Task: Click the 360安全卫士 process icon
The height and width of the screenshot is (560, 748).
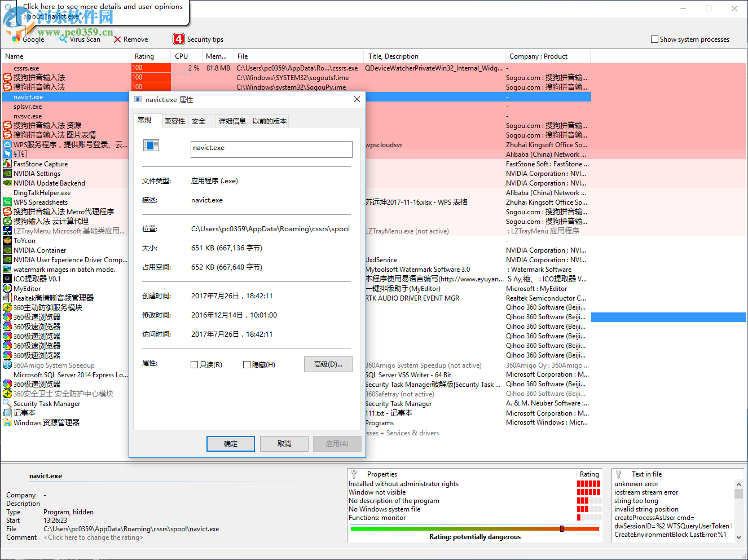Action: [8, 394]
